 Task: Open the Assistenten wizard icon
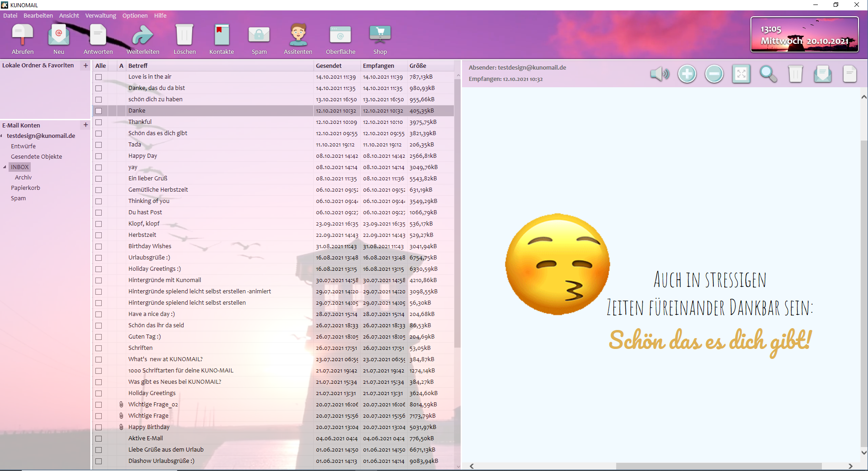pyautogui.click(x=298, y=39)
